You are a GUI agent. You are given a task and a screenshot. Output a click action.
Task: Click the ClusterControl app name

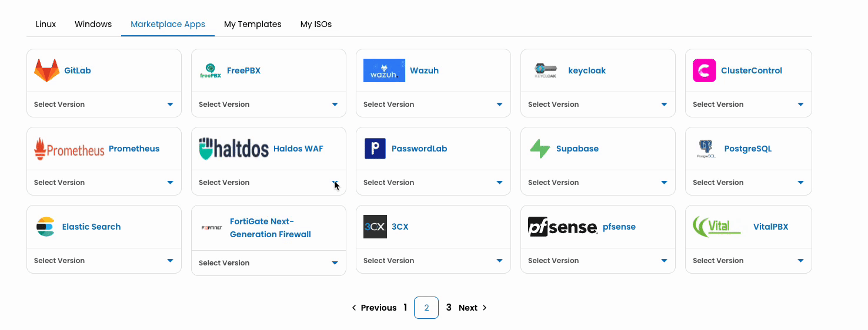pyautogui.click(x=752, y=70)
